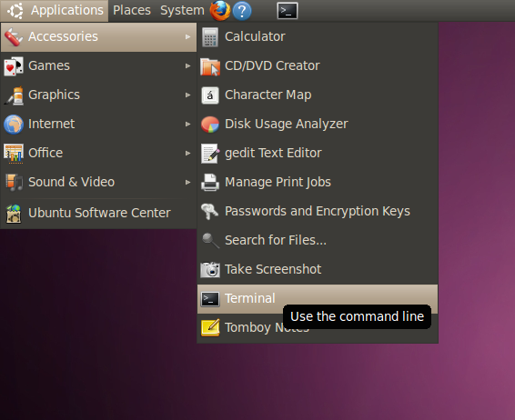Expand the Internet submenu arrow
Screen dimensions: 515x420
click(x=187, y=124)
